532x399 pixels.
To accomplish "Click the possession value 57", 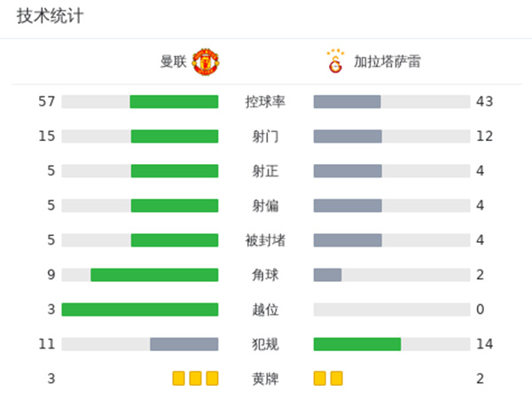I will click(47, 101).
